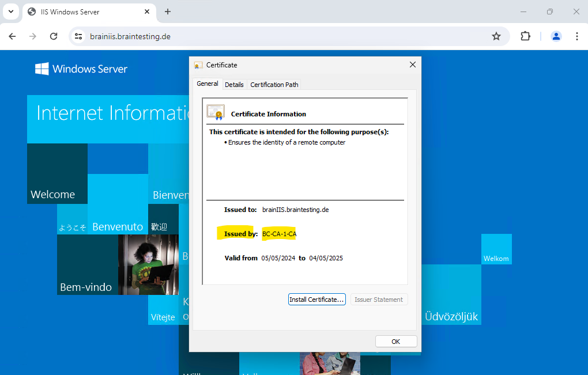Close the IIS Windows Server tab
The image size is (588, 375).
[147, 12]
